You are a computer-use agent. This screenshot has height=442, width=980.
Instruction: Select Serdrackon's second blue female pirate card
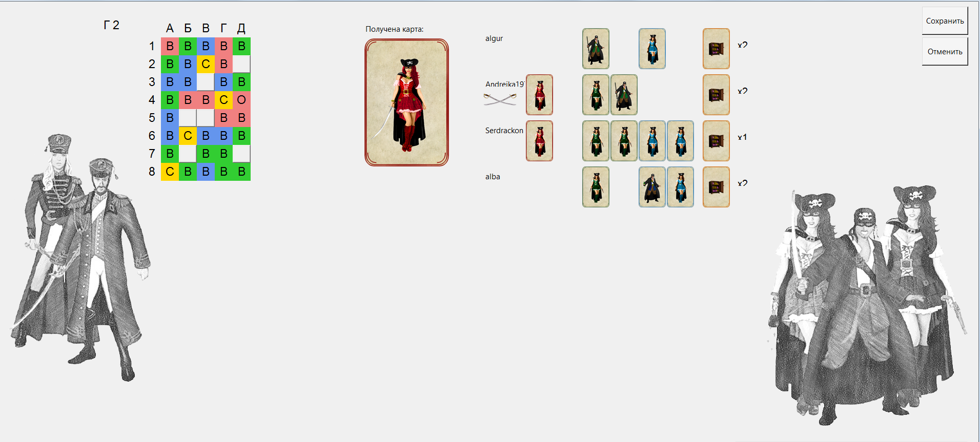[x=680, y=141]
